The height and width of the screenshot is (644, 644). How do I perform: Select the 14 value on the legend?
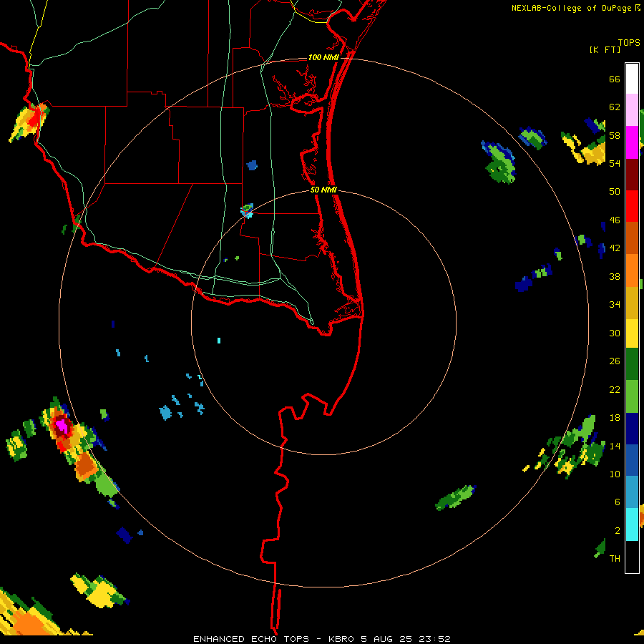[615, 446]
